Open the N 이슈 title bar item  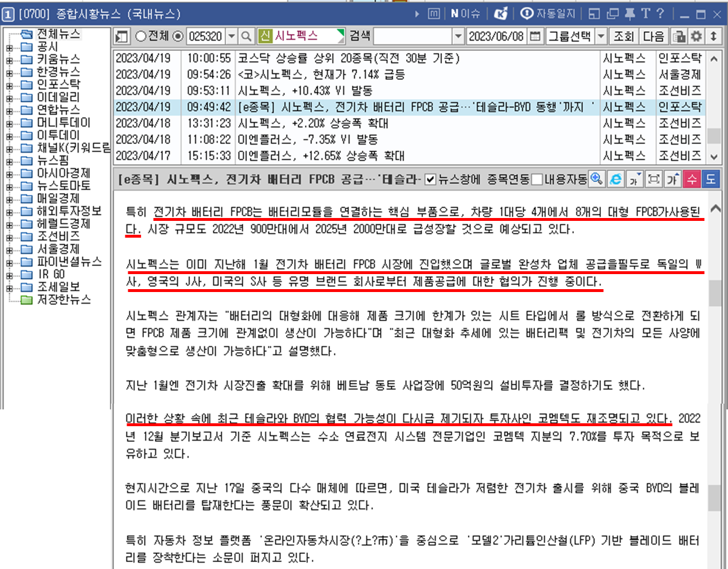tap(466, 13)
